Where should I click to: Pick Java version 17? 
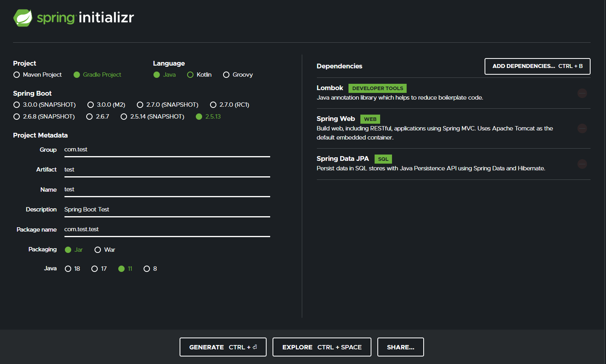coord(95,269)
